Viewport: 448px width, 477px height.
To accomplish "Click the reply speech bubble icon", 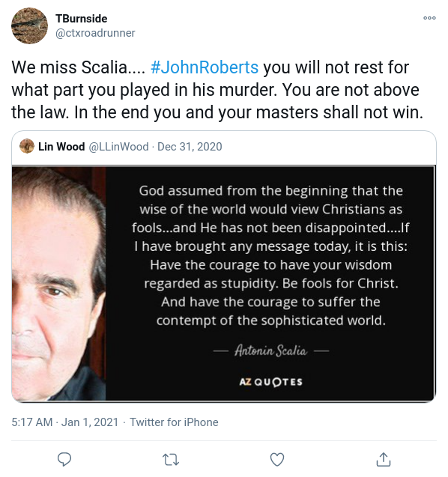I will (x=64, y=459).
